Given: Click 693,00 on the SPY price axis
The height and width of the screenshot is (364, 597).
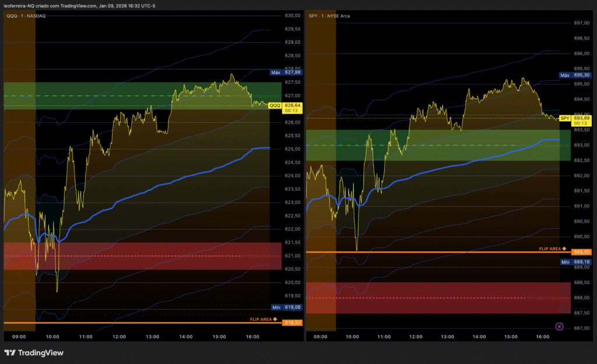Looking at the screenshot, I should 581,145.
